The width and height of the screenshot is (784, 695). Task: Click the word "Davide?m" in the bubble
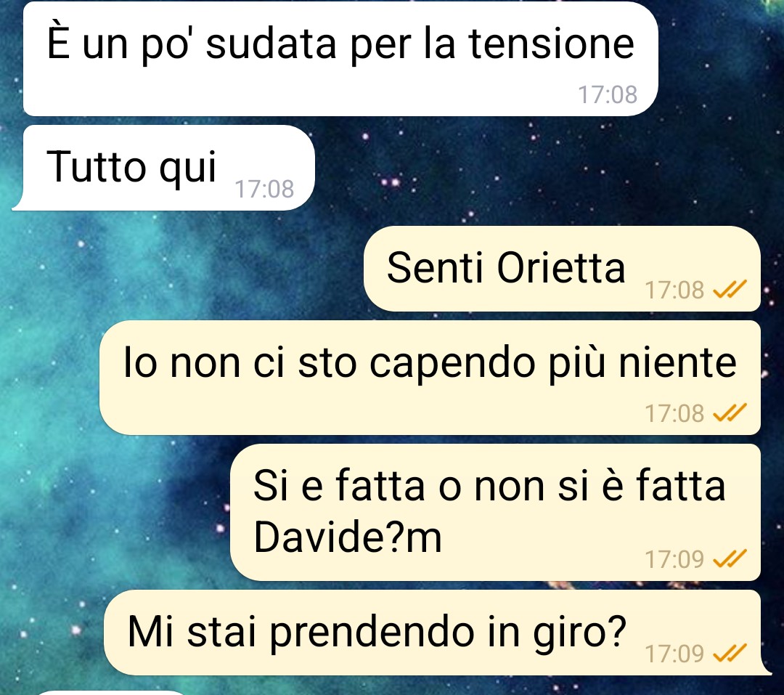[x=348, y=537]
